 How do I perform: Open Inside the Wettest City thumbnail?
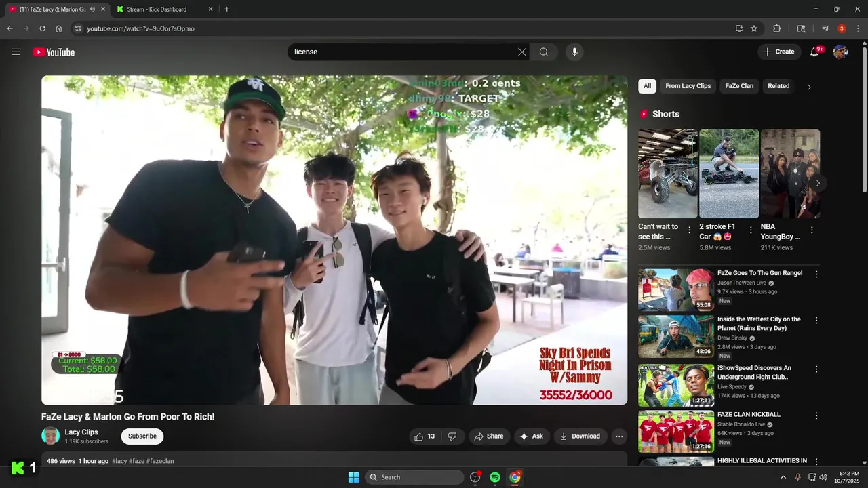675,336
